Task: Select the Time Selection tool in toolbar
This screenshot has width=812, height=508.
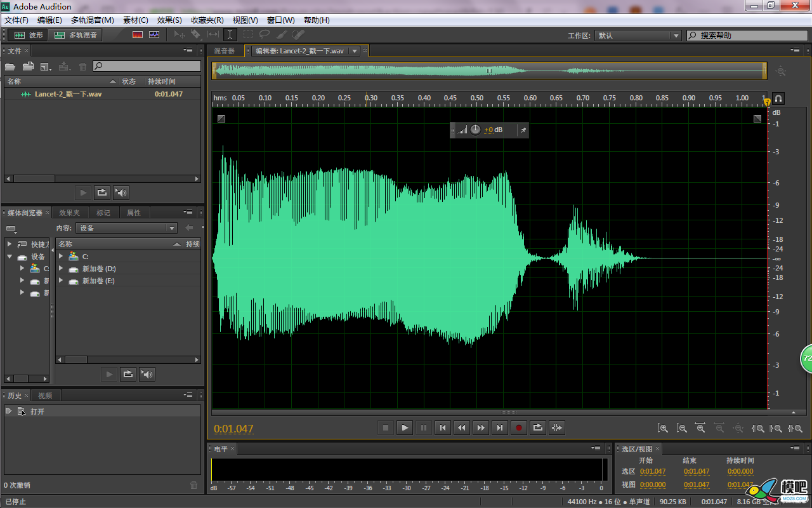Action: [230, 35]
